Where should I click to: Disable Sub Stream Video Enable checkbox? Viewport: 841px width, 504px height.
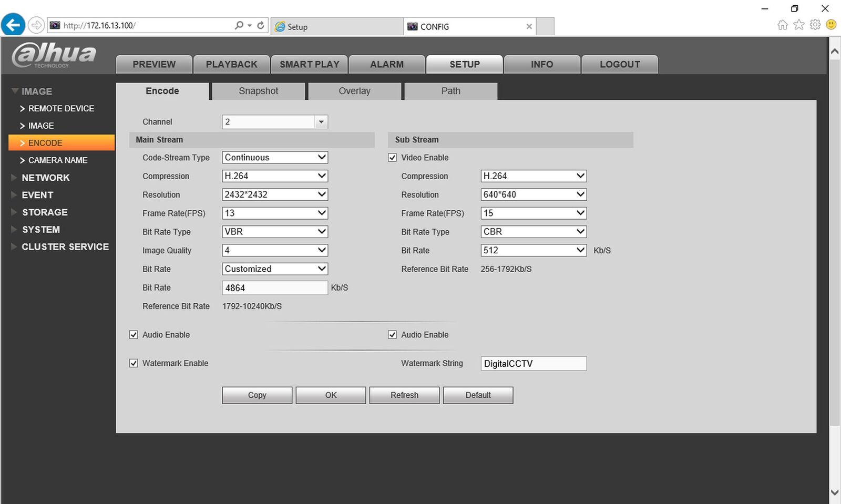392,158
